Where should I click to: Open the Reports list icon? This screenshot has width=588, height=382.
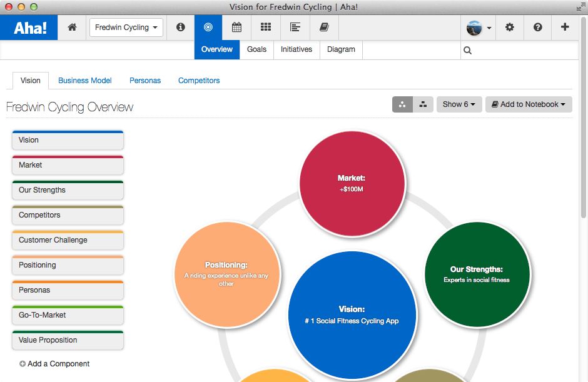click(x=295, y=28)
